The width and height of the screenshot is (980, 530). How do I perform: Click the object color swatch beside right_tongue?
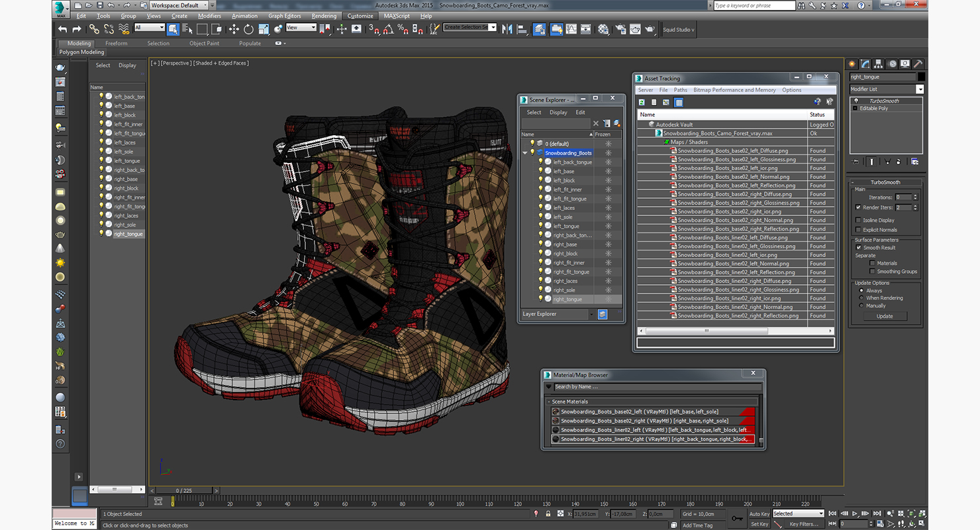(x=921, y=77)
